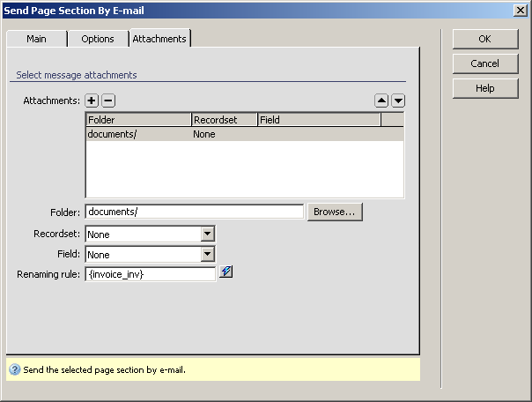Open Help for this dialog
This screenshot has height=402, width=532.
pos(484,88)
